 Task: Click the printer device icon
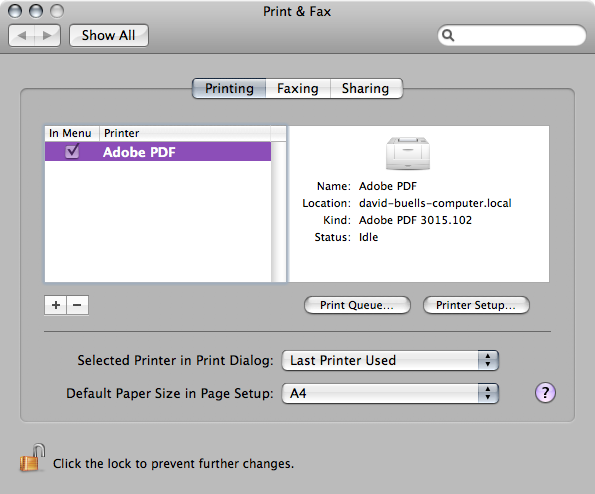[x=408, y=153]
